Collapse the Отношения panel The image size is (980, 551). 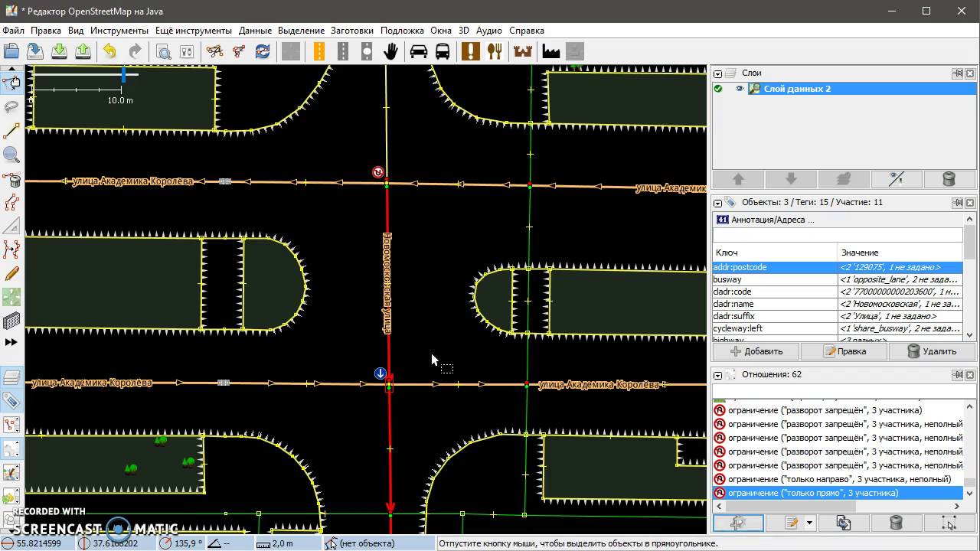(x=718, y=375)
